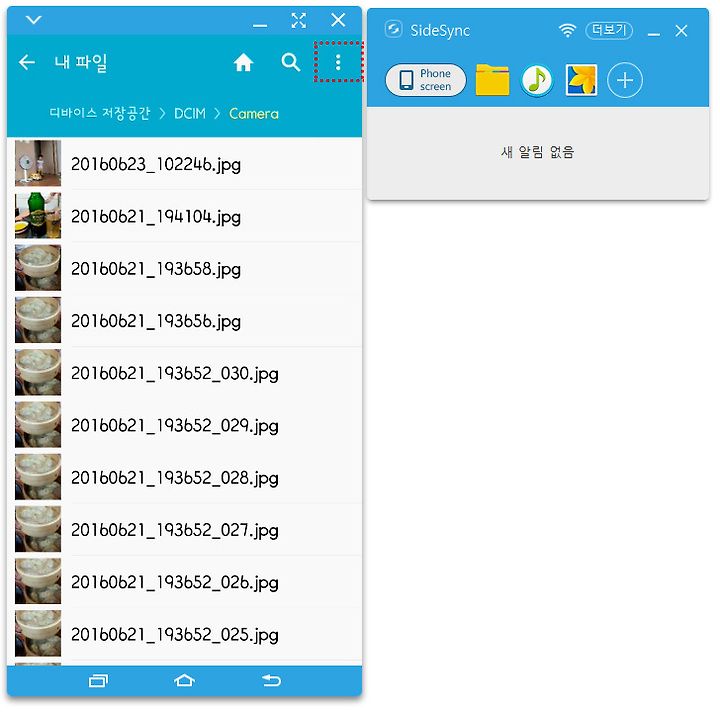Click the 새 알림 없음 notification area
The width and height of the screenshot is (720, 712).
538,151
